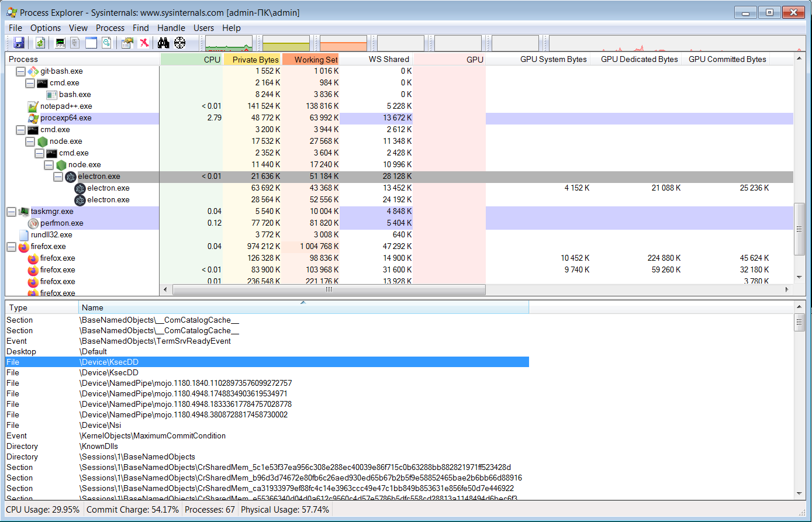Open the Process menu

[110, 27]
